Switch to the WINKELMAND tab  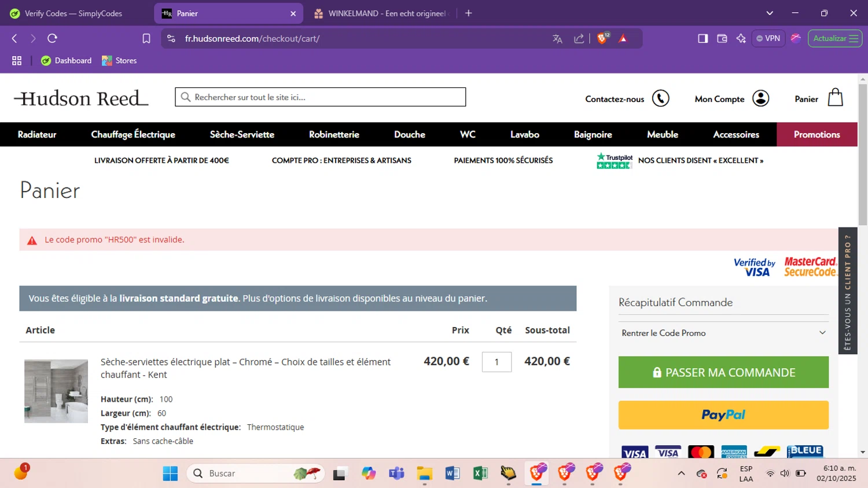[x=381, y=13]
